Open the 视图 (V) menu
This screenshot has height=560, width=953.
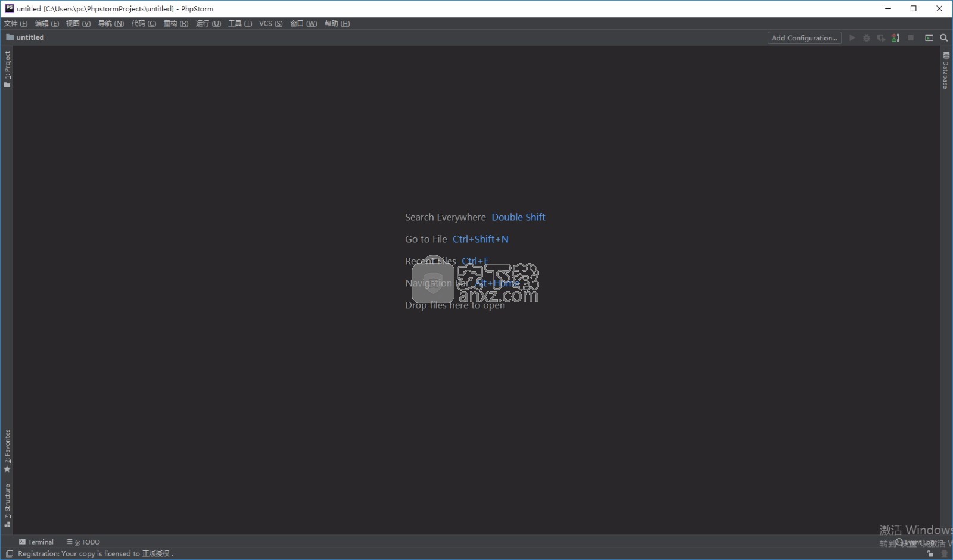(78, 23)
